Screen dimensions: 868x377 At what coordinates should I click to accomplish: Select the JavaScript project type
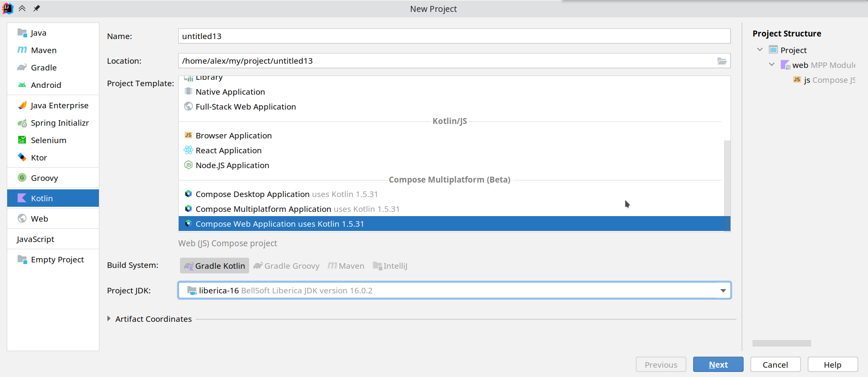[53, 239]
